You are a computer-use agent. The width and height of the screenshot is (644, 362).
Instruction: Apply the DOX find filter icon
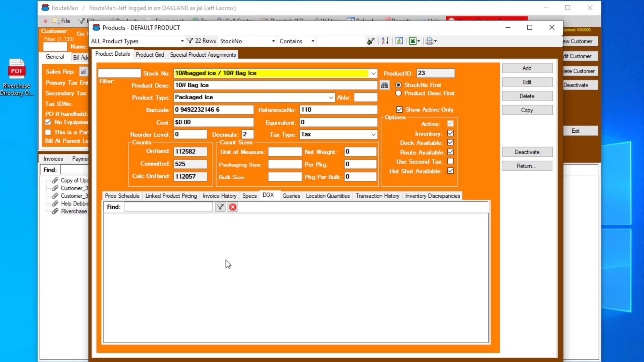click(220, 207)
